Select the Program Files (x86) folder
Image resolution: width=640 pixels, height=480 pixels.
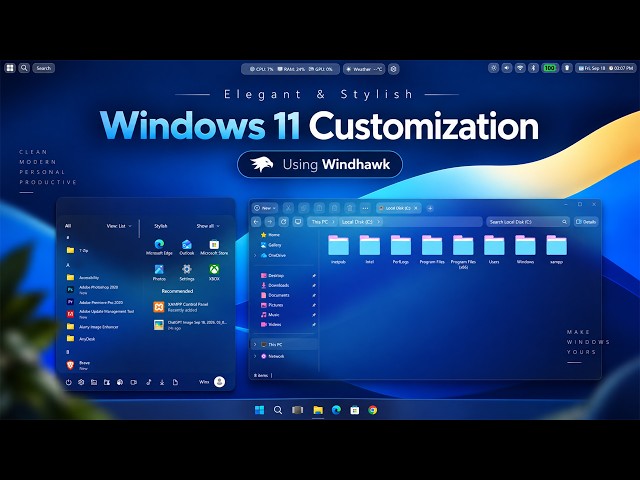[463, 252]
